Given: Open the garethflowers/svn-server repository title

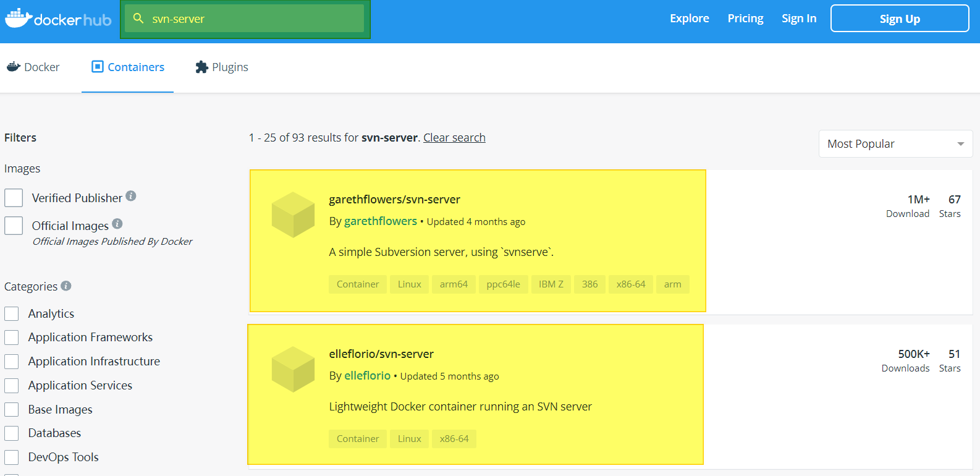Looking at the screenshot, I should click(394, 200).
